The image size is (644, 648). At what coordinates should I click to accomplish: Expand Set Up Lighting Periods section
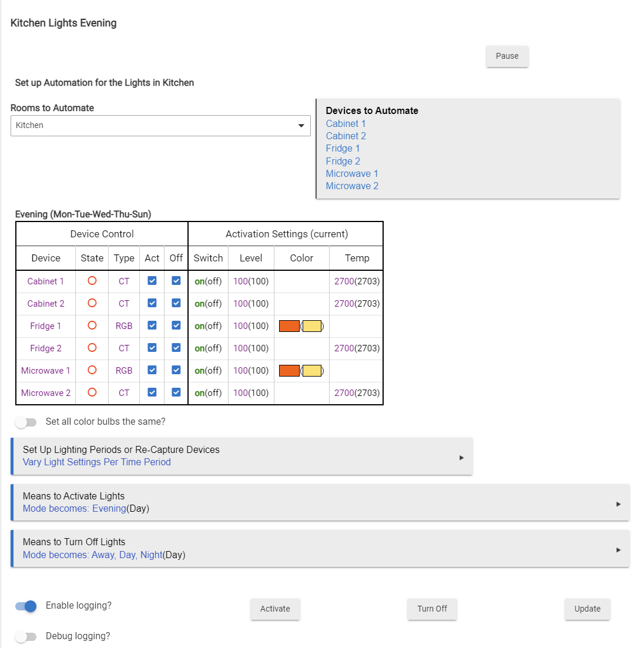(241, 456)
